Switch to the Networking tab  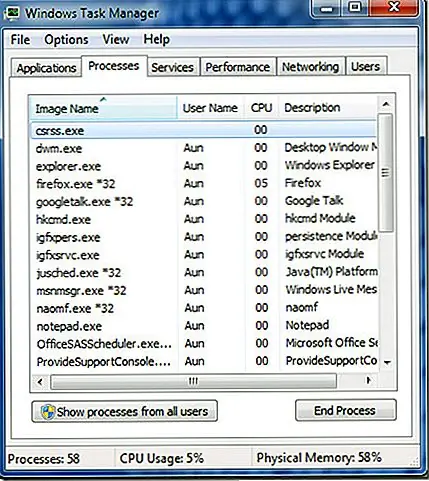pyautogui.click(x=310, y=67)
